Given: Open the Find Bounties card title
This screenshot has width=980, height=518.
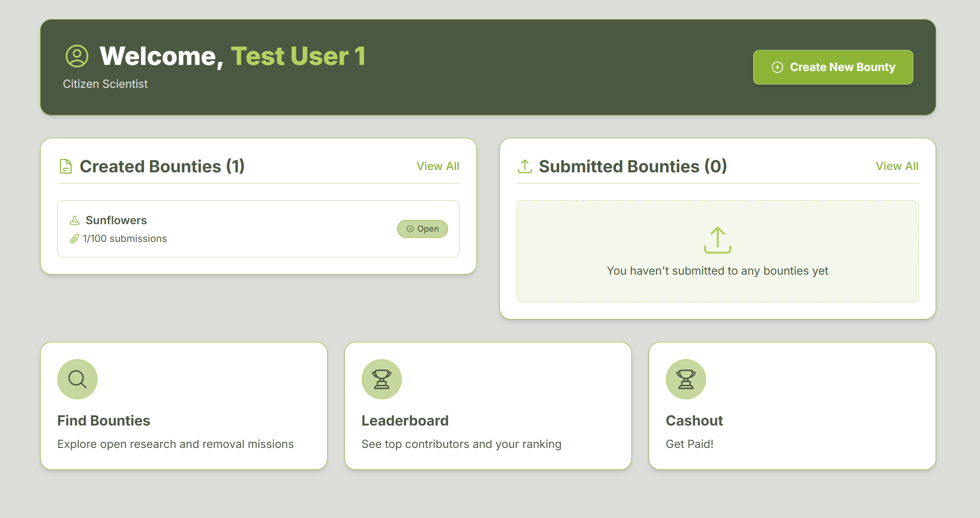Looking at the screenshot, I should click(104, 420).
